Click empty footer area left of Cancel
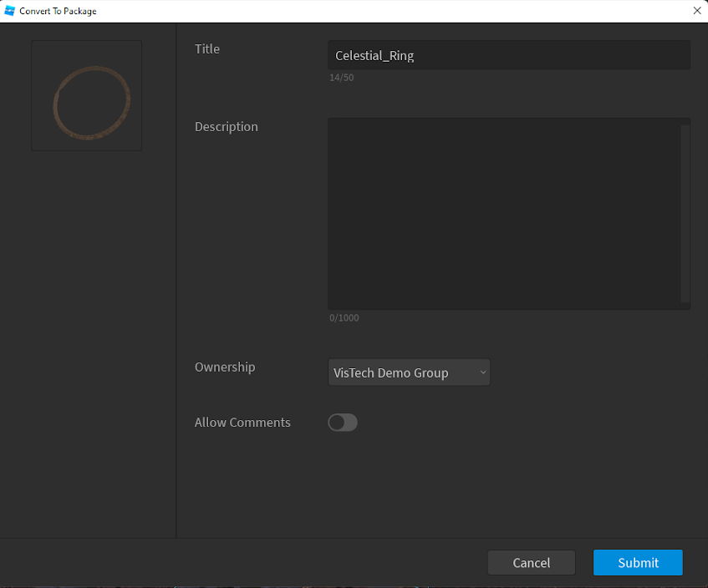This screenshot has width=708, height=588. [x=251, y=563]
